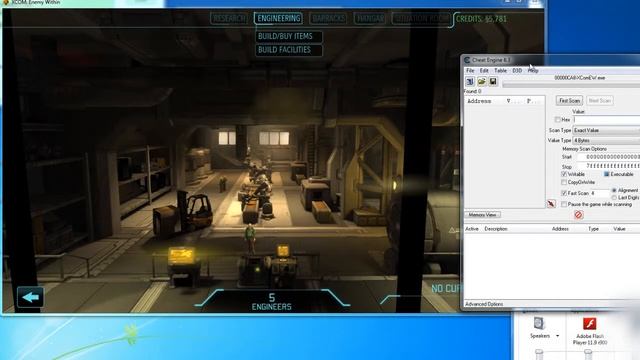Image resolution: width=640 pixels, height=360 pixels.
Task: Toggle the CopyOnWrite checkbox
Action: click(564, 182)
